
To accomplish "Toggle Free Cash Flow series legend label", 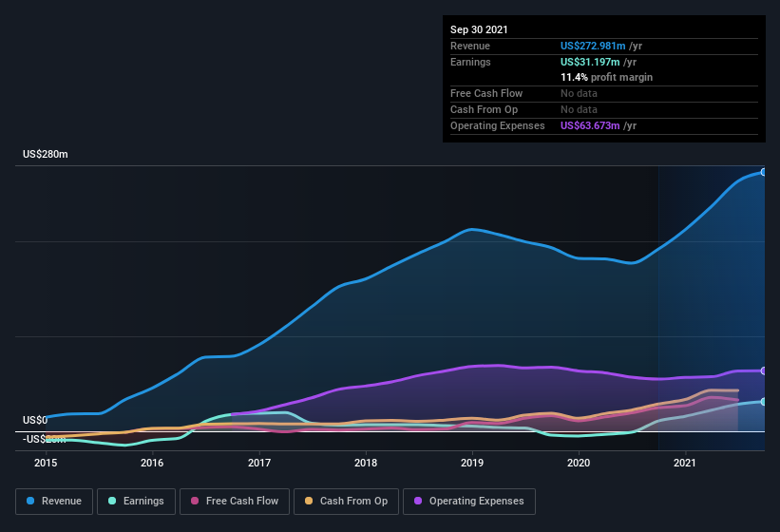I will (241, 501).
